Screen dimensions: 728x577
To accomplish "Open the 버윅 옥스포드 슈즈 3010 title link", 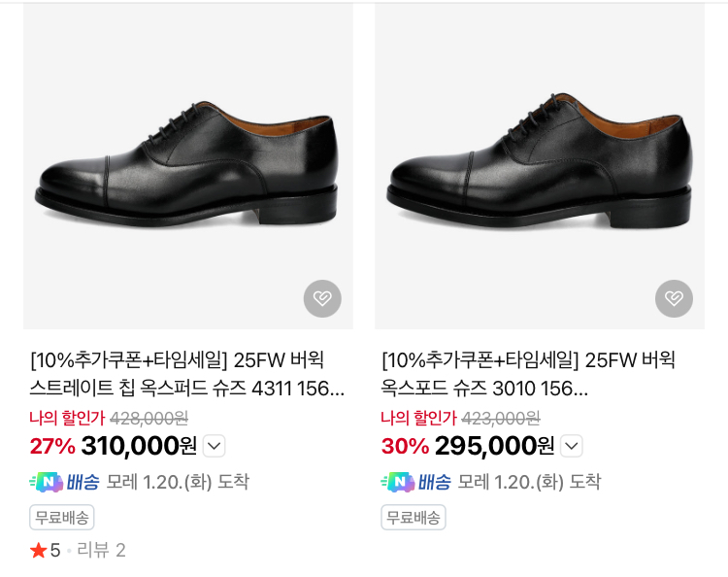I will click(x=528, y=375).
